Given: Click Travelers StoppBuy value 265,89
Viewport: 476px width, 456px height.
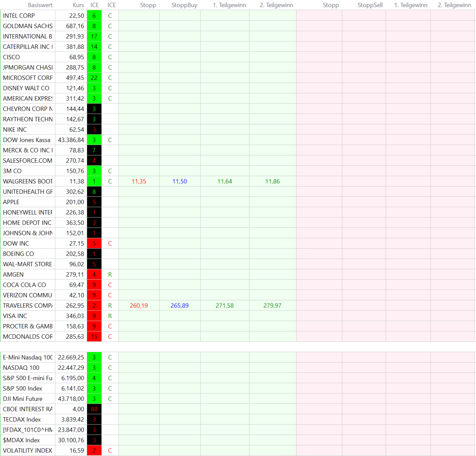Looking at the screenshot, I should coord(180,306).
